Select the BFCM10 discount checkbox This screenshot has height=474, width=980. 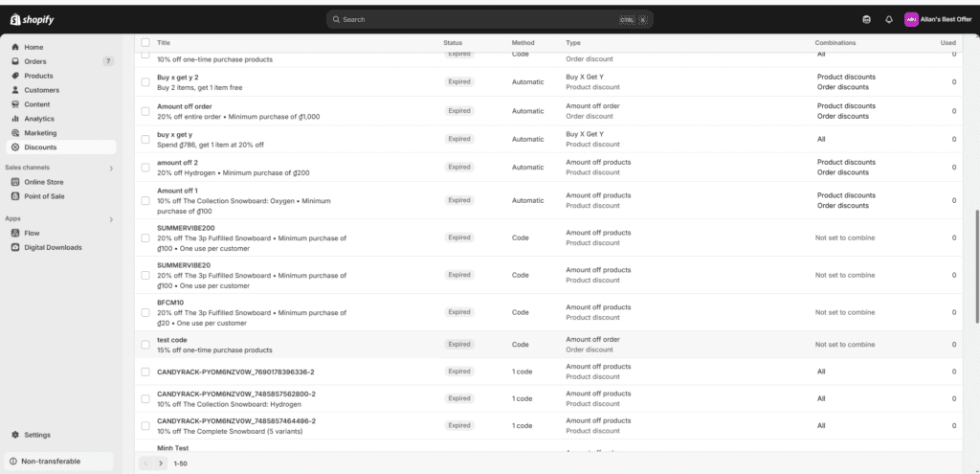145,312
